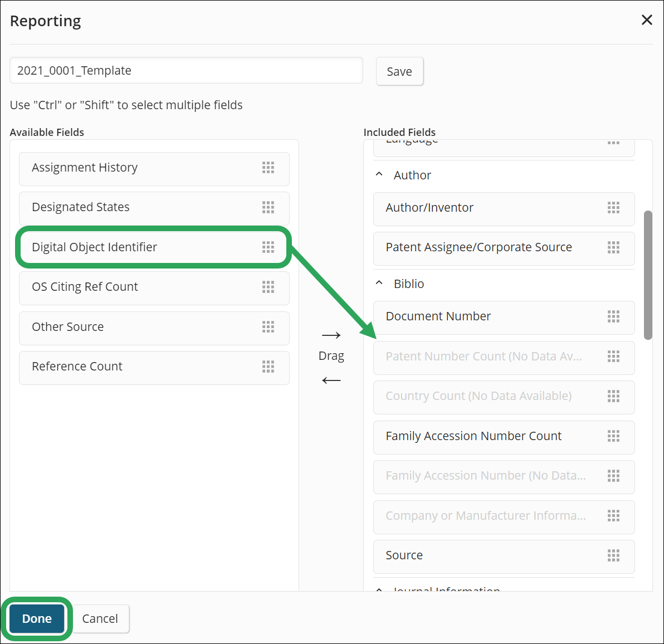This screenshot has height=644, width=664.
Task: Click drag handle for Family Accession Number Count
Action: point(614,436)
